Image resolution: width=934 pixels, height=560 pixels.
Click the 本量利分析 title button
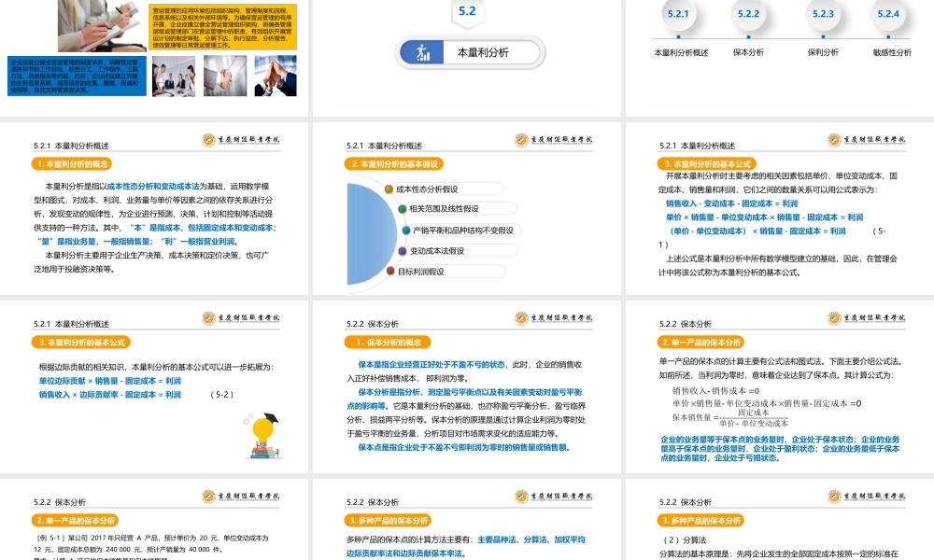point(479,53)
